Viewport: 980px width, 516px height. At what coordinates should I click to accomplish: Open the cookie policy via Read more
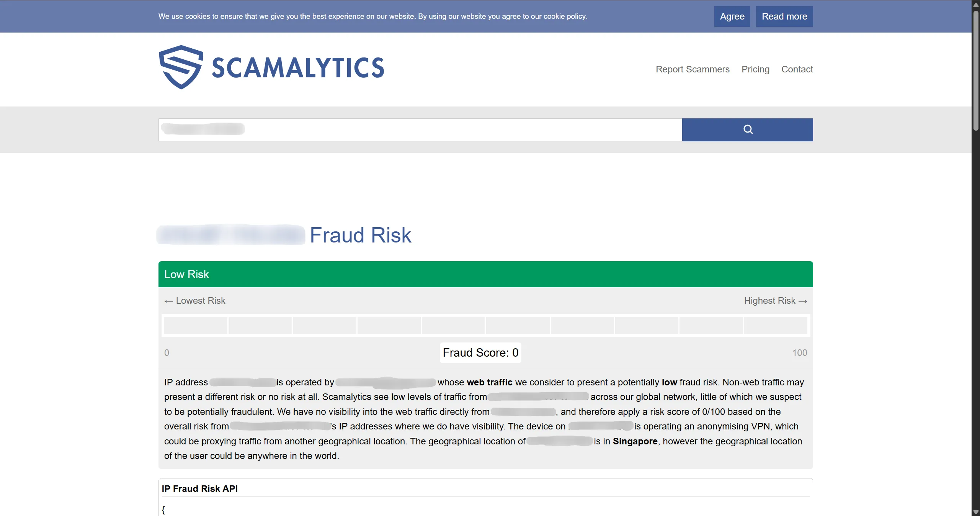784,16
